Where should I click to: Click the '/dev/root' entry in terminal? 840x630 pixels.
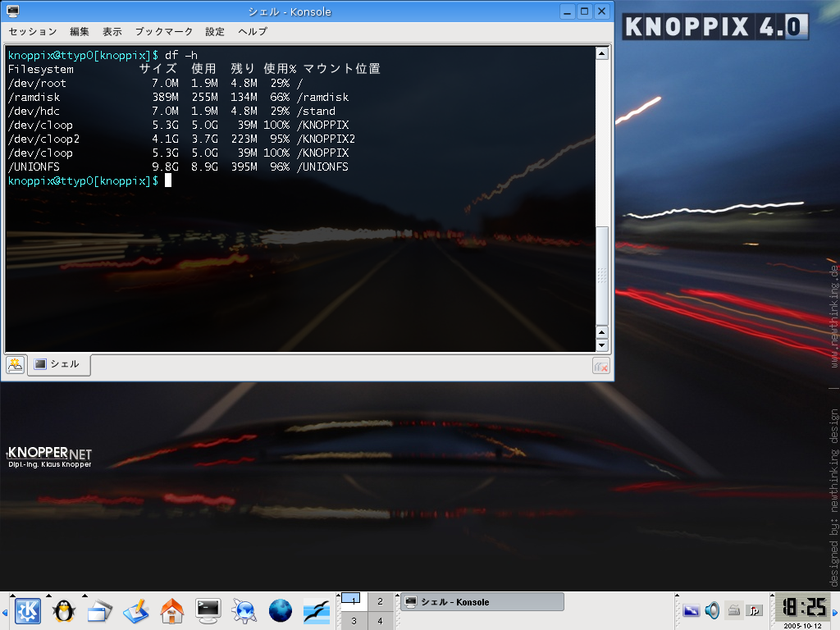[38, 83]
